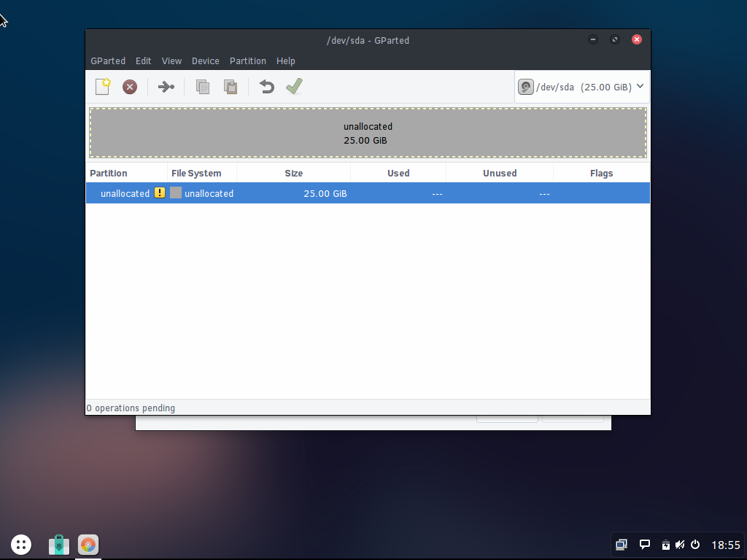The height and width of the screenshot is (560, 747).
Task: Click the hard disk icon in the device selector
Action: tap(525, 87)
